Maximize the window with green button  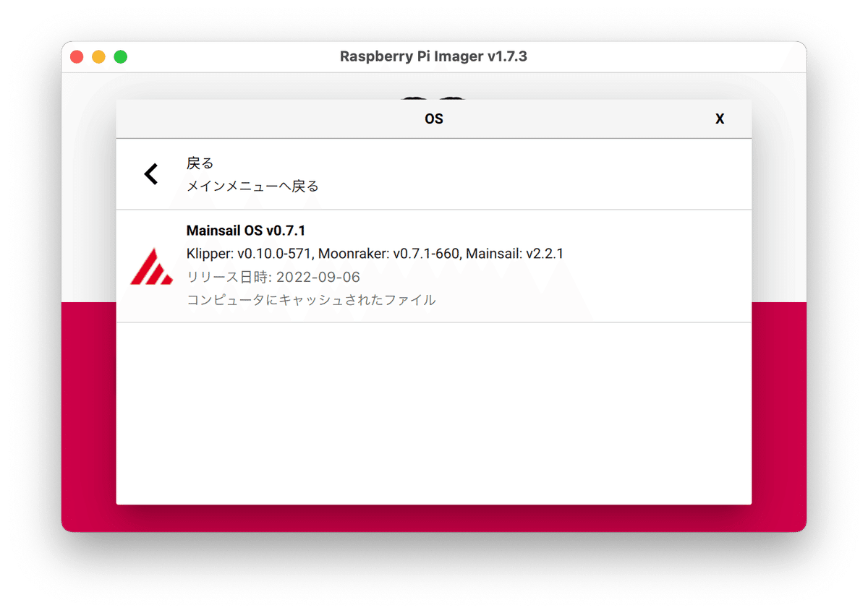coord(121,56)
